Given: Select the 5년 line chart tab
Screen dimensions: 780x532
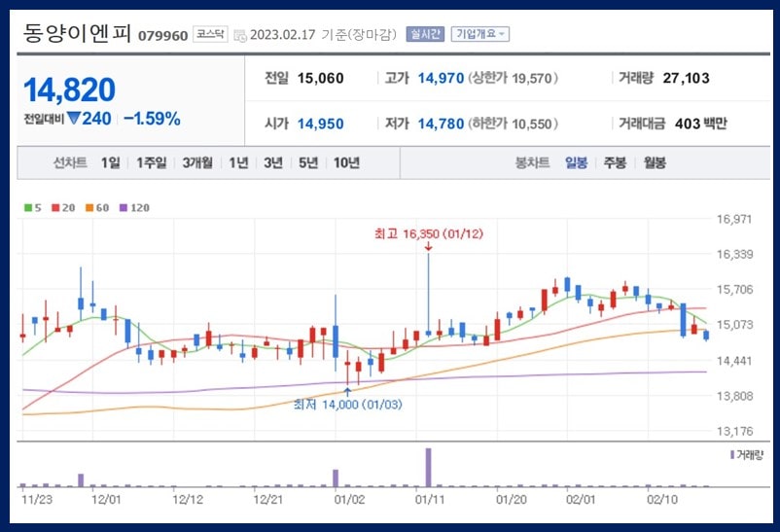Looking at the screenshot, I should pyautogui.click(x=308, y=162).
